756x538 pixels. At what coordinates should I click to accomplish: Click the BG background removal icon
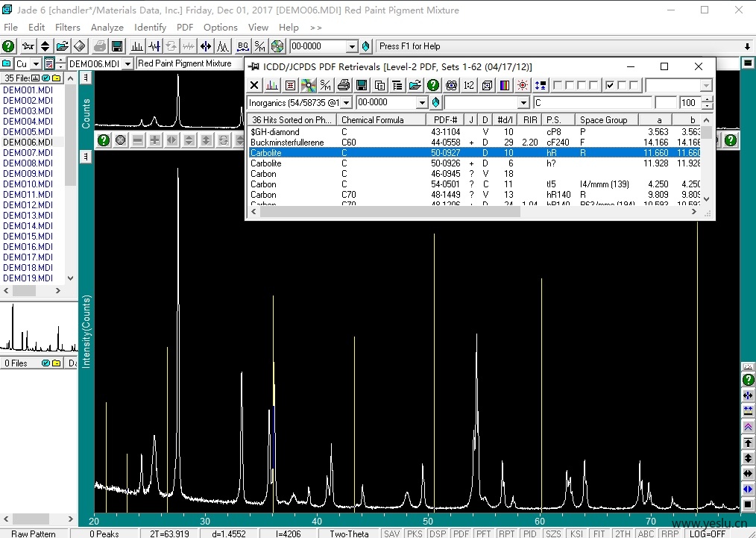(x=243, y=46)
